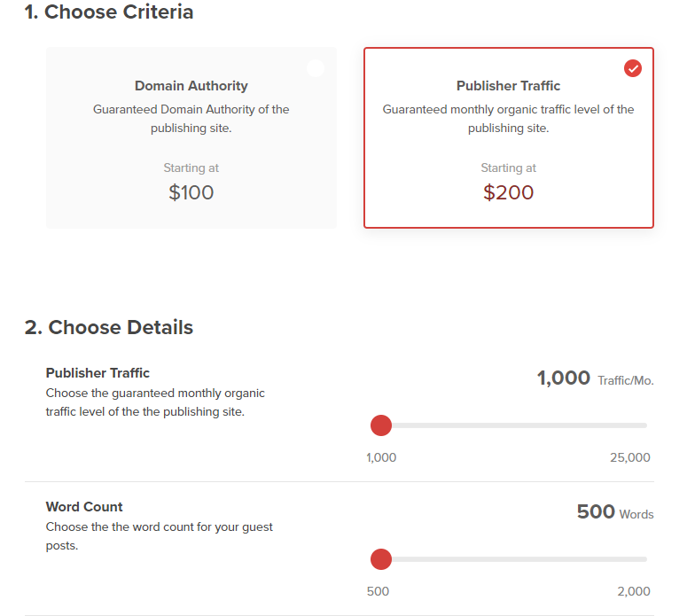Image resolution: width=687 pixels, height=616 pixels.
Task: Click the Publisher Traffic card title
Action: tap(508, 86)
